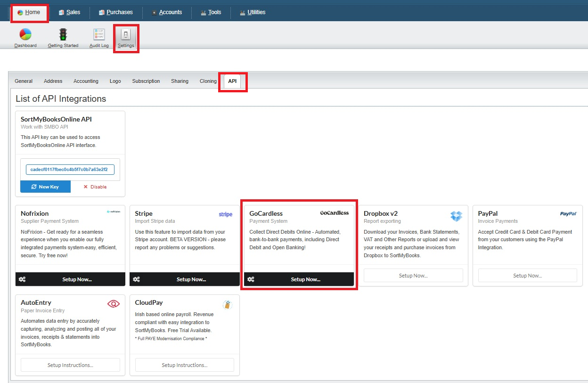
Task: Switch to the Accounting tab
Action: [86, 81]
